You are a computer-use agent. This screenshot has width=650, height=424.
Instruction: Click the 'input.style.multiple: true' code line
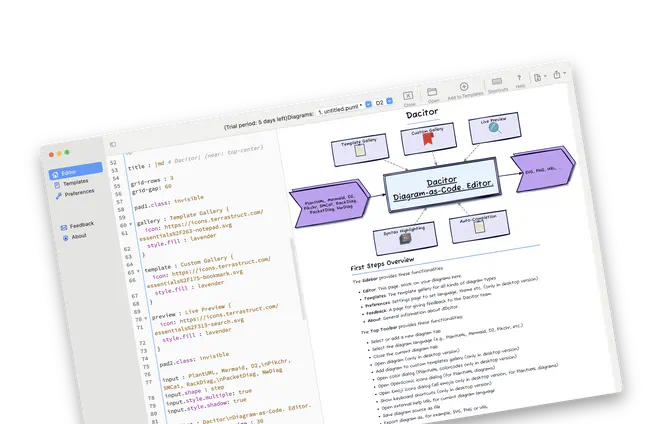click(x=209, y=397)
